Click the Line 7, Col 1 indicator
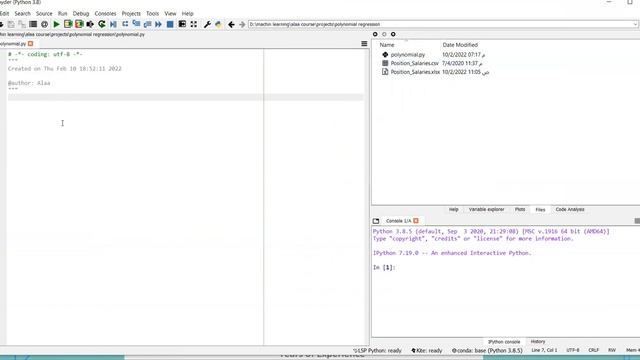 tap(544, 351)
